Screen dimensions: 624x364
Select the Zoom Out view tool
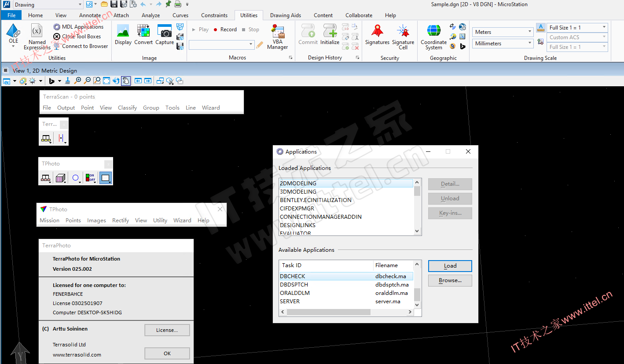point(87,81)
